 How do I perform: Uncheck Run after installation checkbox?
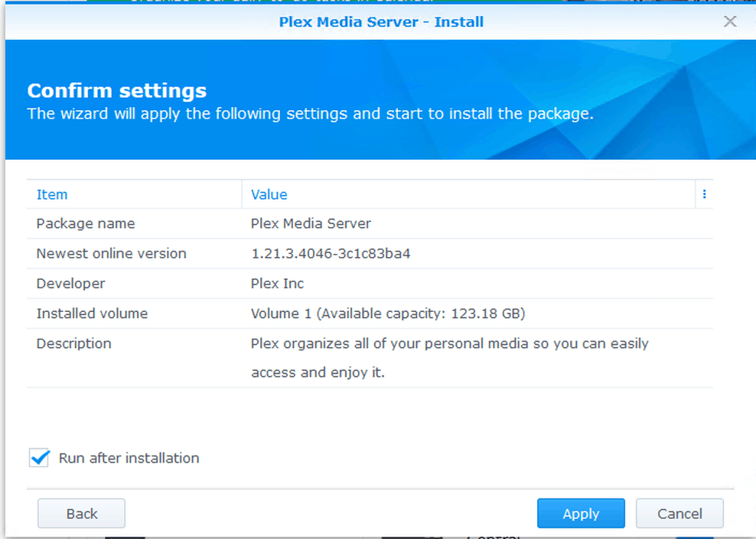point(39,458)
